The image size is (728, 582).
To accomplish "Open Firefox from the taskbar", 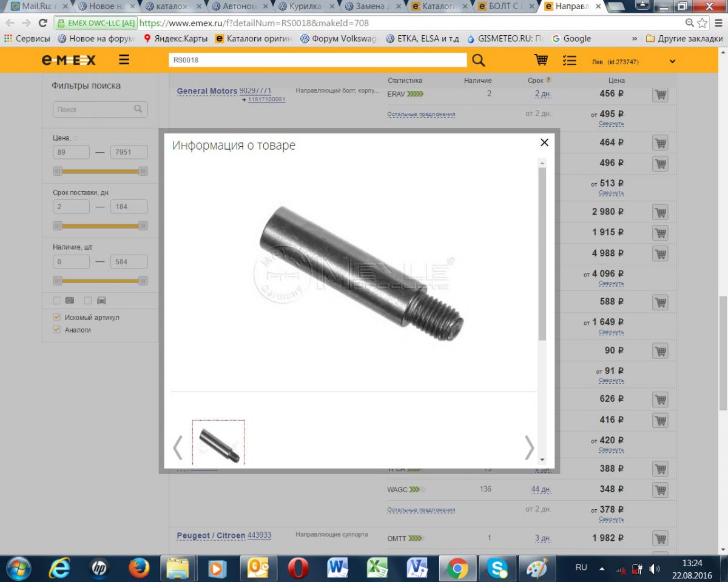I will point(140,567).
